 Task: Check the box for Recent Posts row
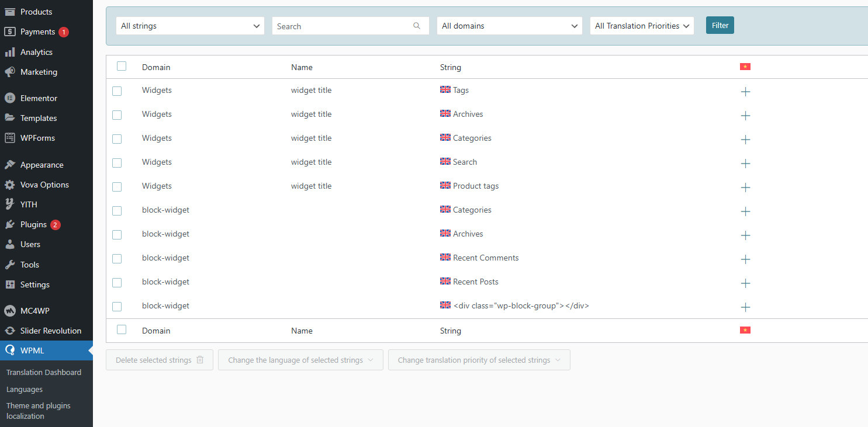(x=117, y=283)
